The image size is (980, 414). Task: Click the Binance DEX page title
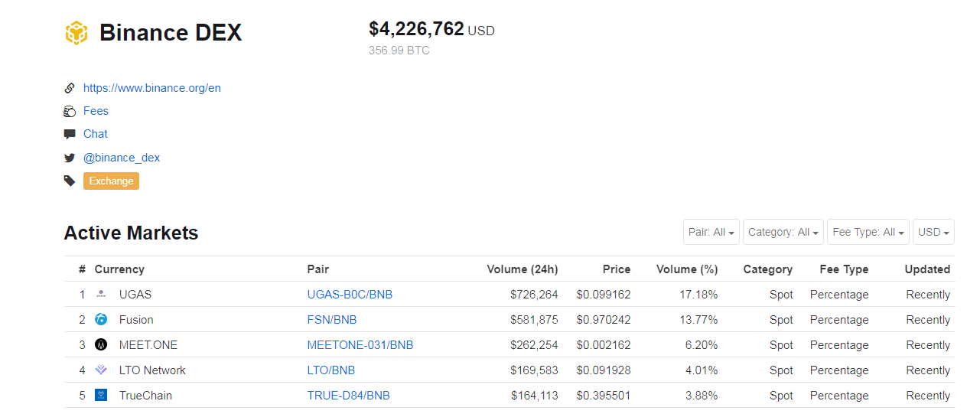coord(171,33)
